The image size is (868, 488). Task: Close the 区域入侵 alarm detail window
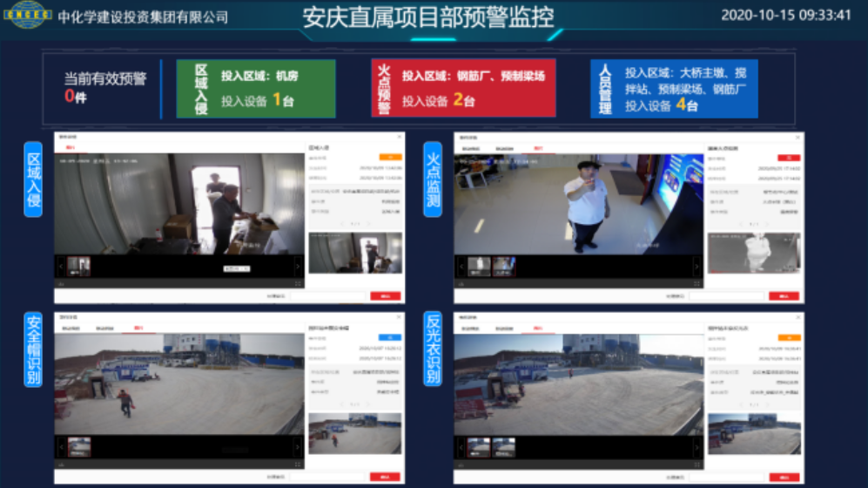399,137
